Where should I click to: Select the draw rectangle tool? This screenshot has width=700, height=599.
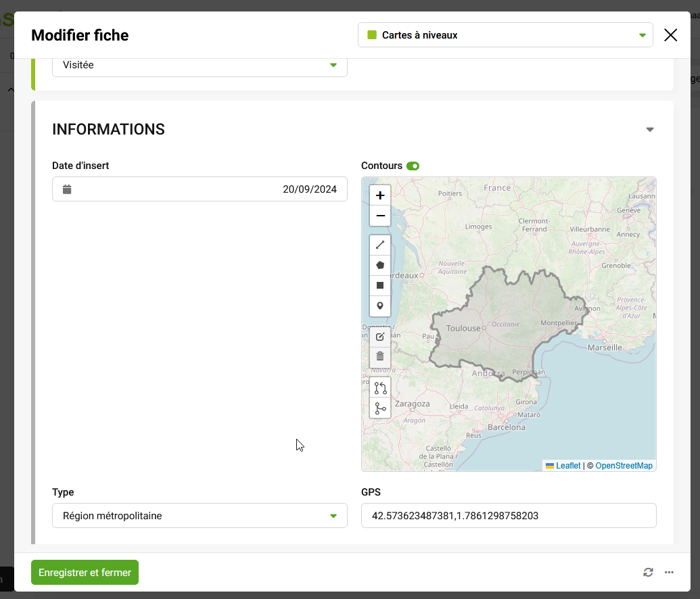pos(380,285)
